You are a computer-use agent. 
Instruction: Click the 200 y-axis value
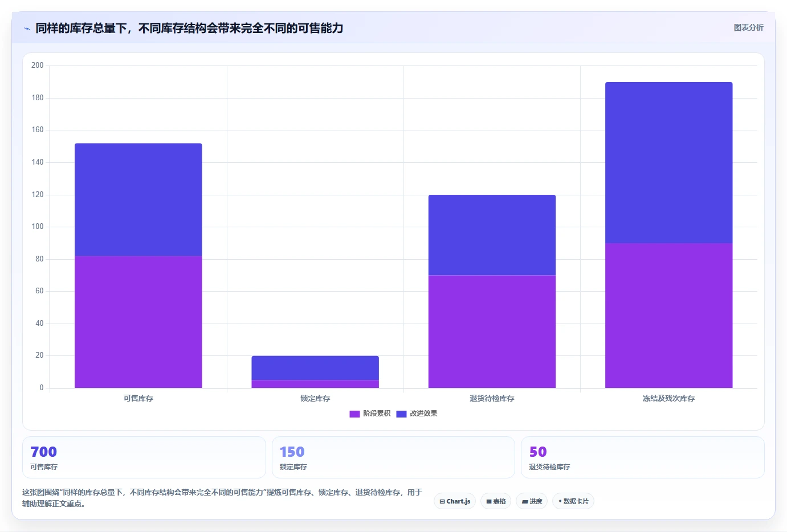click(x=38, y=66)
